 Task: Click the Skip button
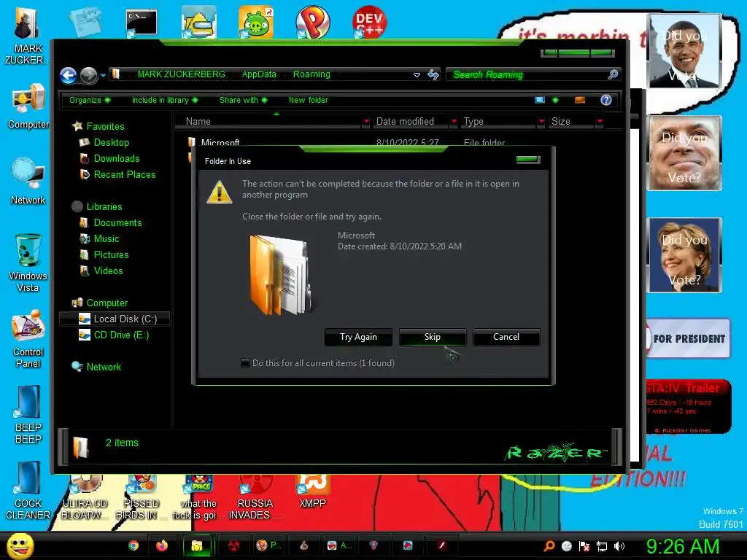433,337
